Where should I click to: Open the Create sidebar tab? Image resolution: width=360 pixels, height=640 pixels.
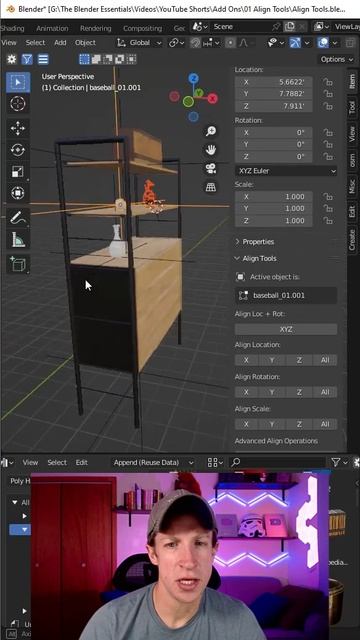[x=352, y=240]
